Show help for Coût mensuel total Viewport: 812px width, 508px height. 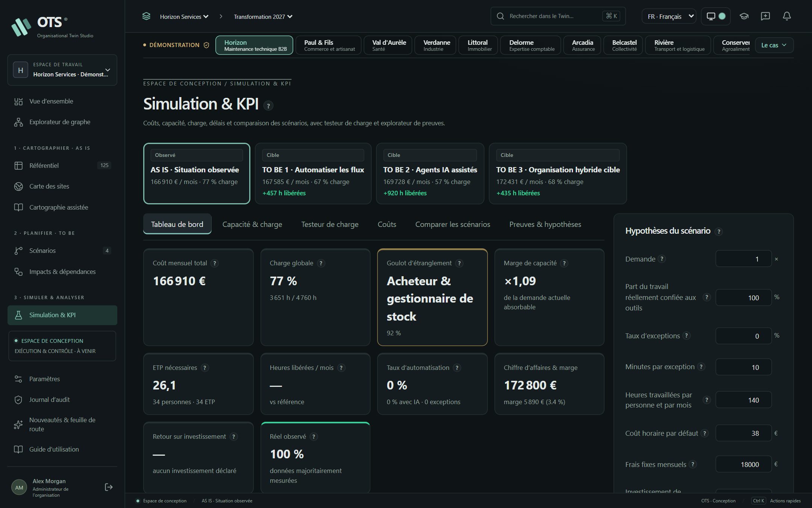click(215, 263)
